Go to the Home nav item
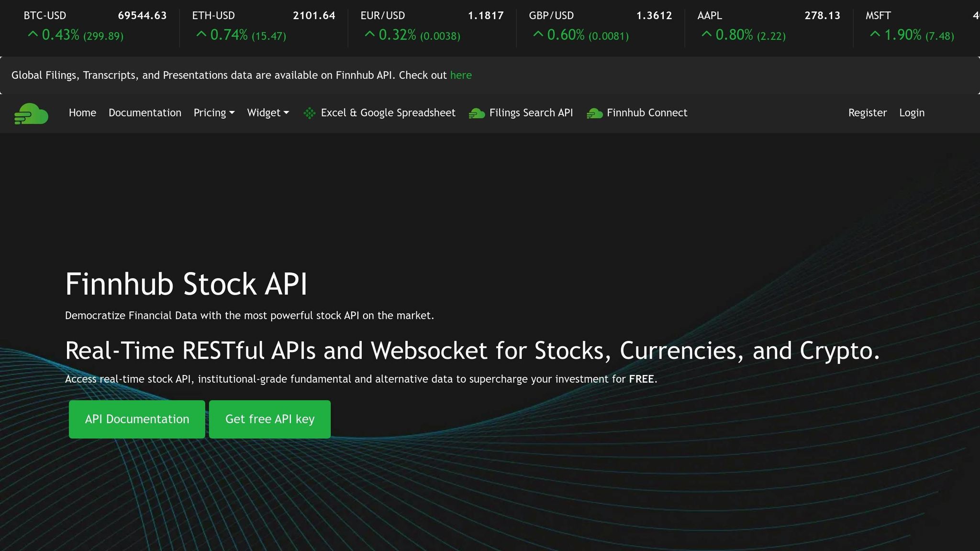The image size is (980, 551). coord(82,113)
